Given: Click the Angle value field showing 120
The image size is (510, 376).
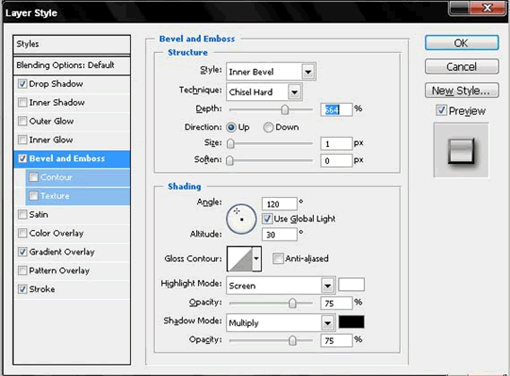Looking at the screenshot, I should (x=279, y=204).
